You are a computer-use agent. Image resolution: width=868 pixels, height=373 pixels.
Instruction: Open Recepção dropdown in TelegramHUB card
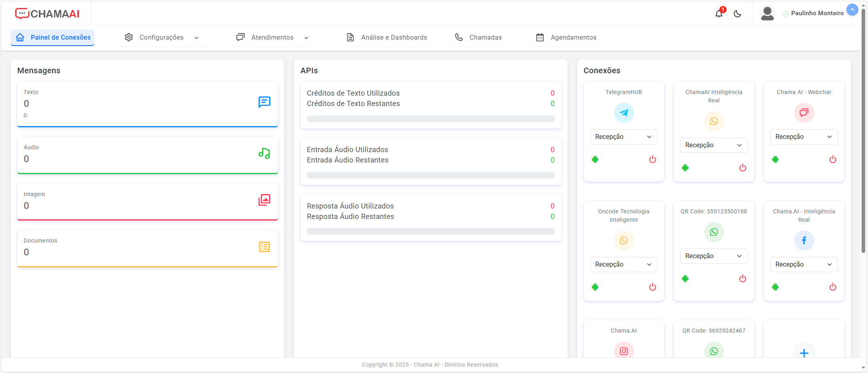[623, 137]
